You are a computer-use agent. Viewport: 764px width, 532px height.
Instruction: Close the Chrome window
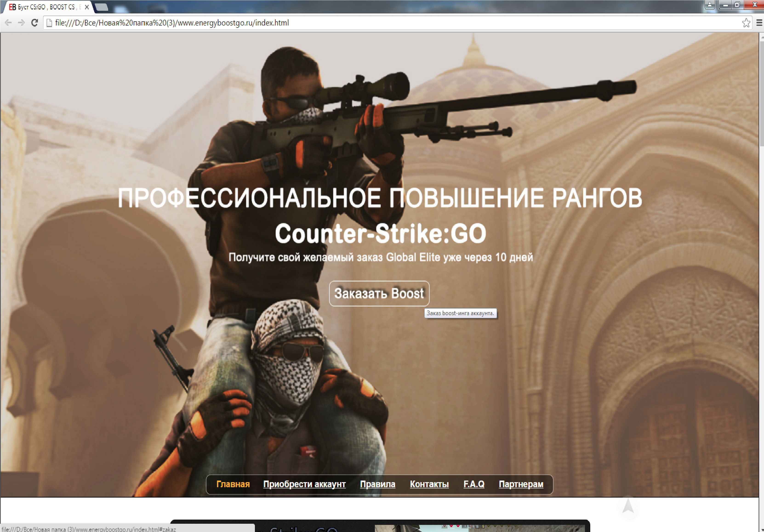(754, 5)
